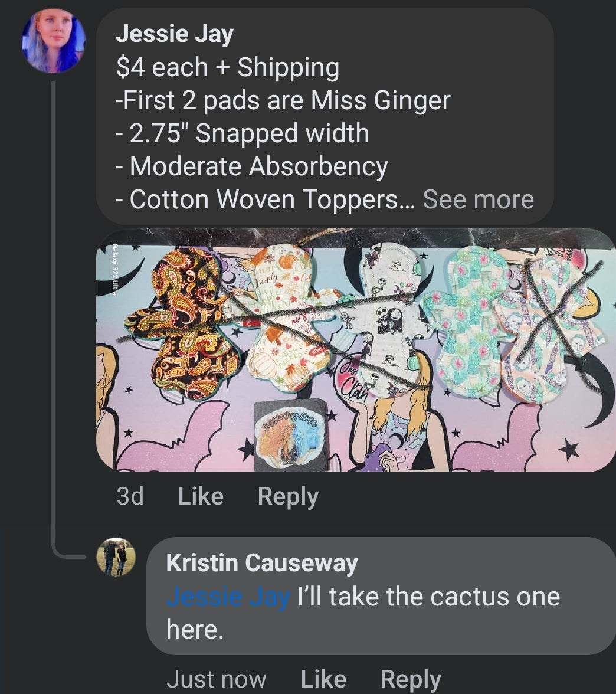Reply to Kristin Causeway's comment
The image size is (616, 694).
click(411, 679)
